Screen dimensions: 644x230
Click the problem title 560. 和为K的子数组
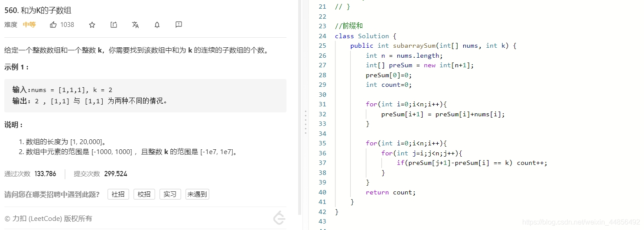[x=38, y=10]
